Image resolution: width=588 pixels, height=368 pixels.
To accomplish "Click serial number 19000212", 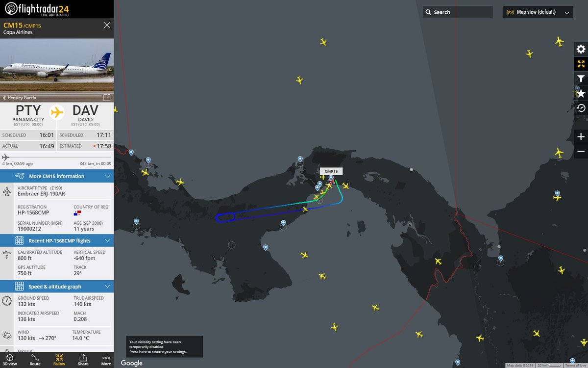I will (29, 229).
